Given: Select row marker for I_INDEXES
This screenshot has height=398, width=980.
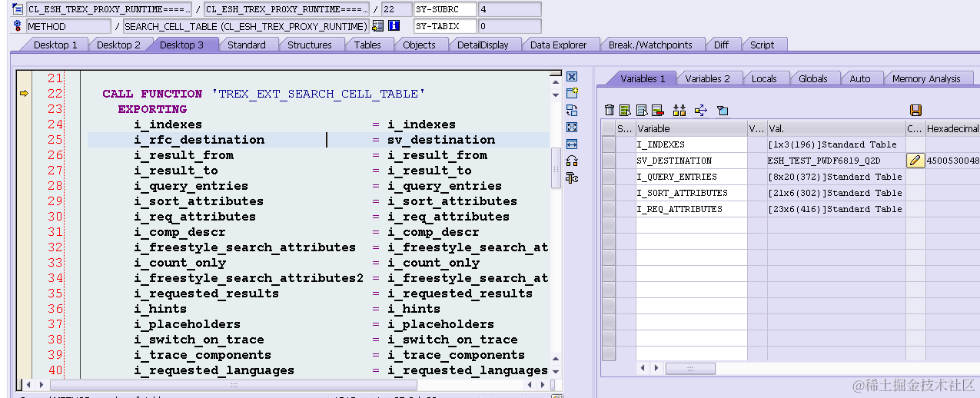Looking at the screenshot, I should [609, 144].
